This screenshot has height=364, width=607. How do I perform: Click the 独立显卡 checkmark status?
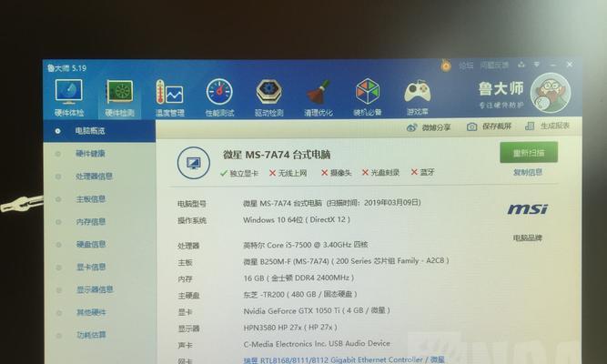point(238,173)
